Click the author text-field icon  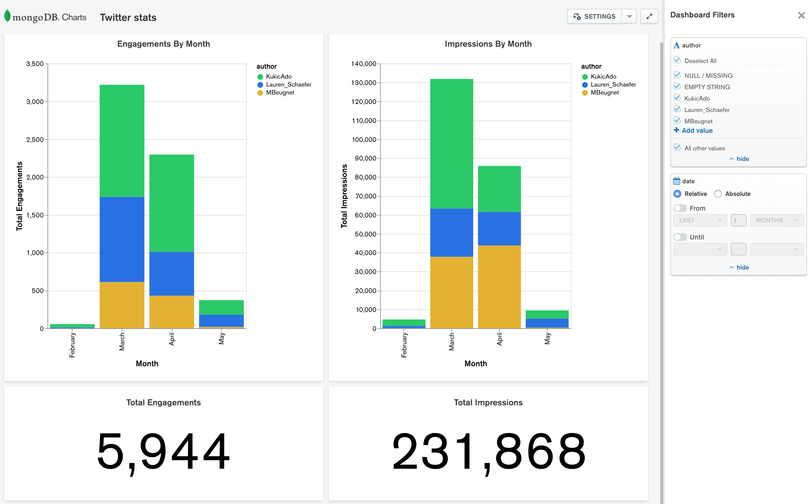tap(676, 46)
